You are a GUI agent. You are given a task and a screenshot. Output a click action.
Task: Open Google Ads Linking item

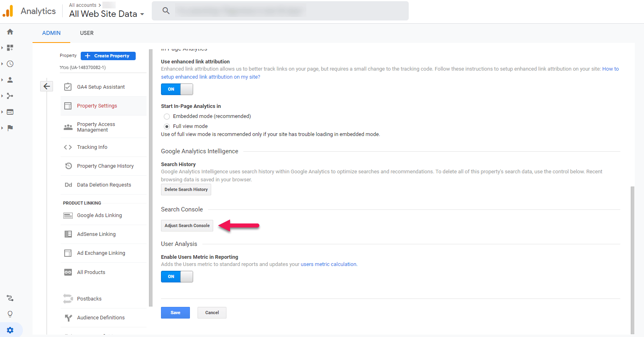(103, 215)
